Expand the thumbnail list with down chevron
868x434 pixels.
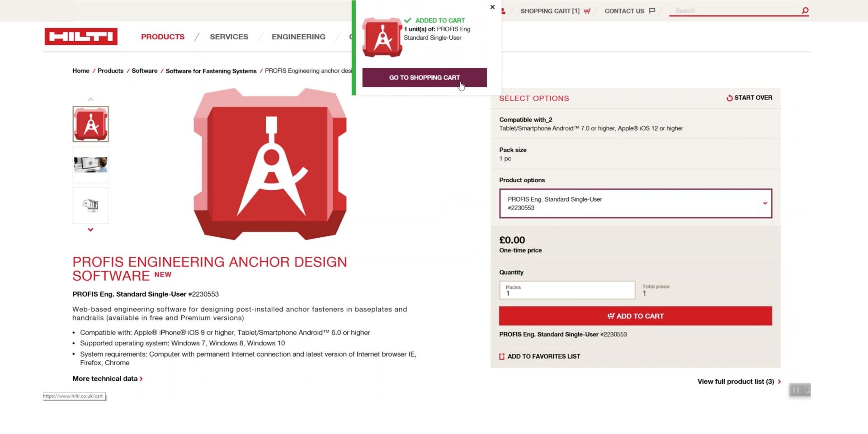(x=90, y=230)
